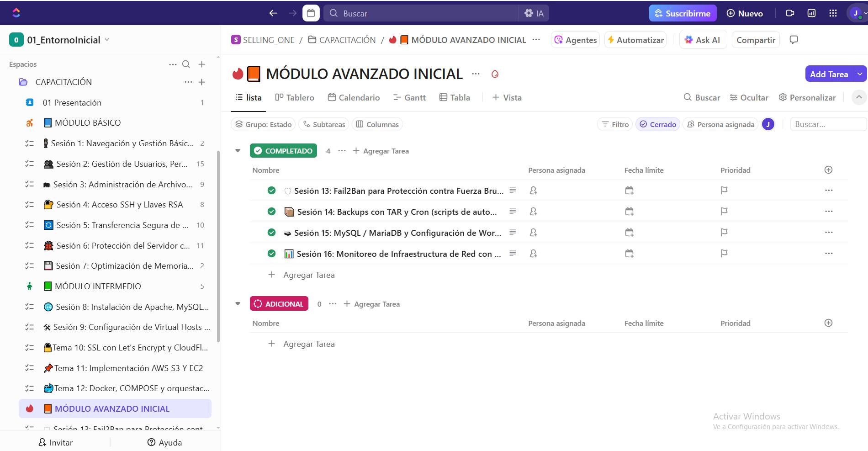Click the Suscribirme button
Image resolution: width=868 pixels, height=451 pixels.
[x=683, y=13]
